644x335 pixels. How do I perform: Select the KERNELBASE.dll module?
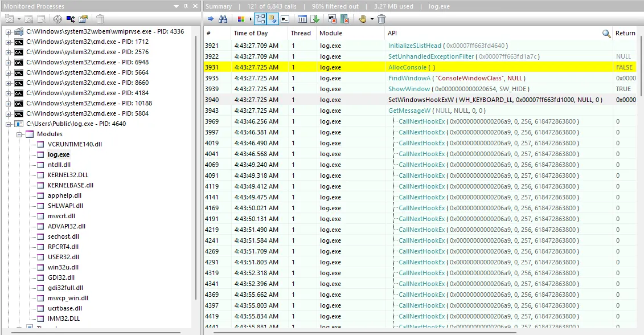pos(71,185)
